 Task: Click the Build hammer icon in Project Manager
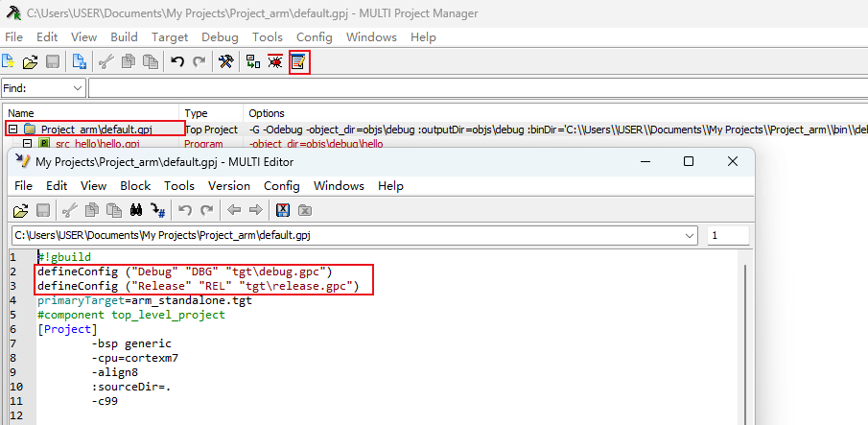click(225, 61)
